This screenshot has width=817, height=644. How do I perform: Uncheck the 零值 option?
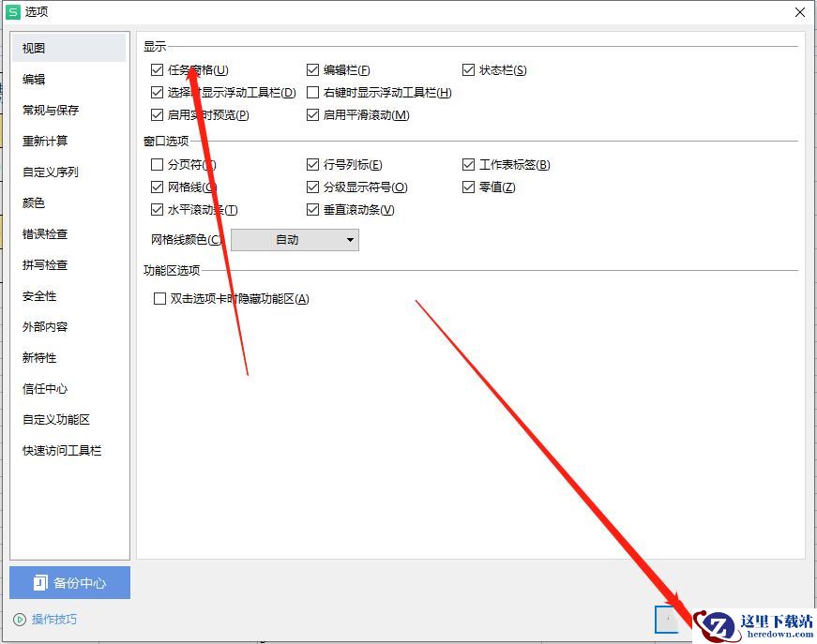tap(468, 187)
